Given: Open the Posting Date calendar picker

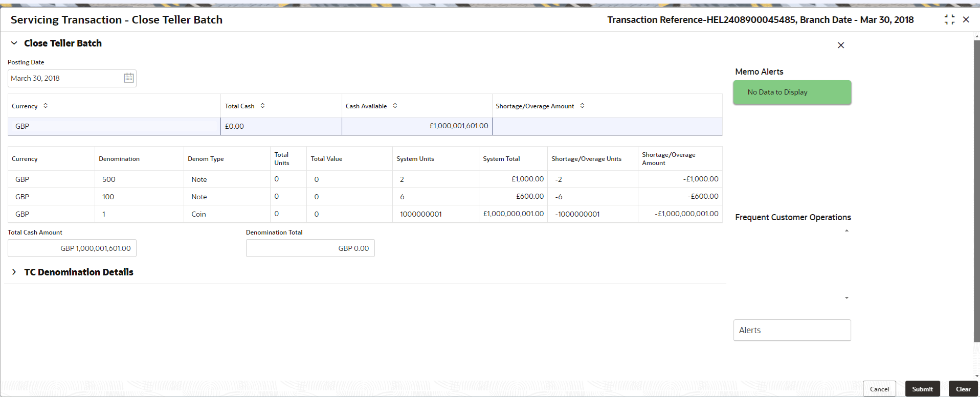Looking at the screenshot, I should (129, 78).
